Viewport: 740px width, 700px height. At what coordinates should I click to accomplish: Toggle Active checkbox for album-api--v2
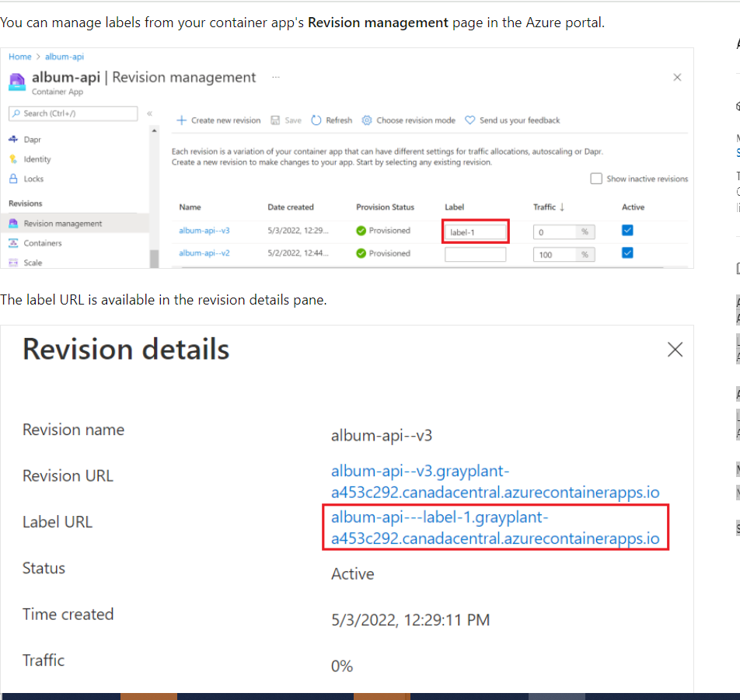tap(627, 253)
